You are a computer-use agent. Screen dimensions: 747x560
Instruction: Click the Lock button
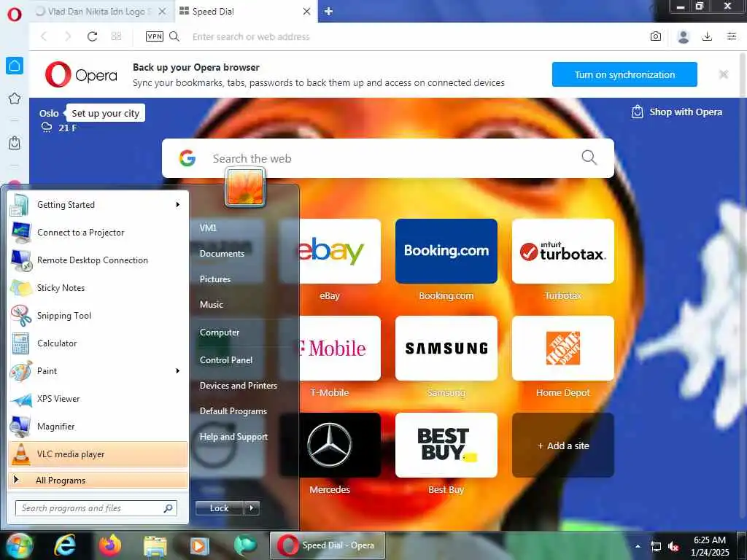(220, 508)
